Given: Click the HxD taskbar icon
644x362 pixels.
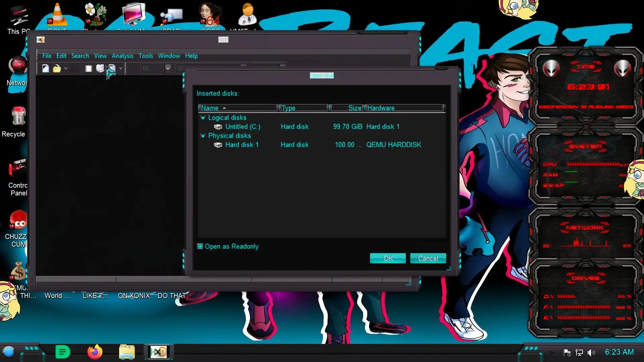Looking at the screenshot, I should click(x=158, y=352).
